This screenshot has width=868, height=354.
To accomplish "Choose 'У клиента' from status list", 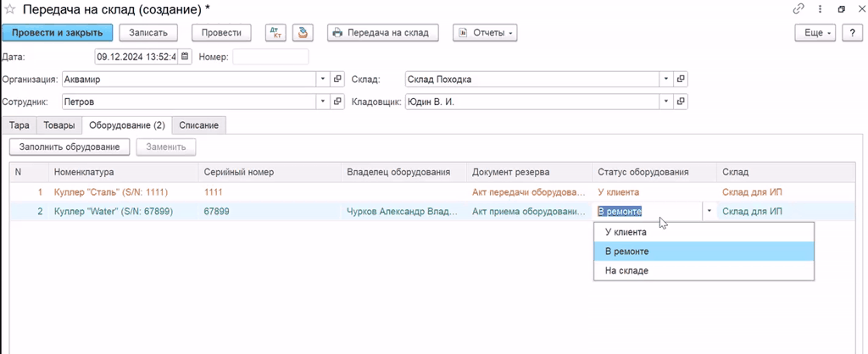I will click(626, 232).
